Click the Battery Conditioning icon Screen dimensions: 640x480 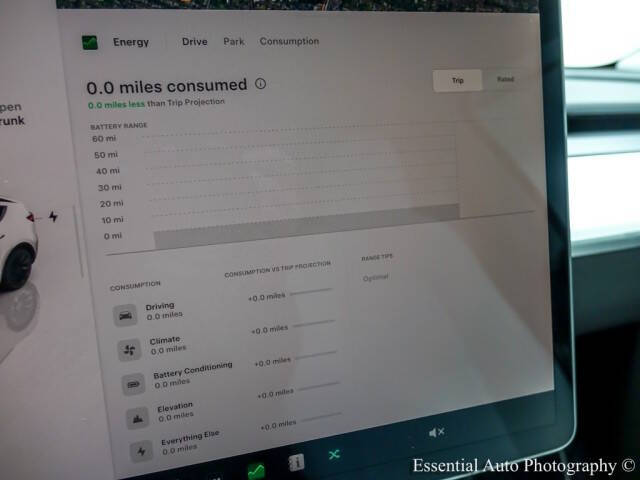point(133,384)
